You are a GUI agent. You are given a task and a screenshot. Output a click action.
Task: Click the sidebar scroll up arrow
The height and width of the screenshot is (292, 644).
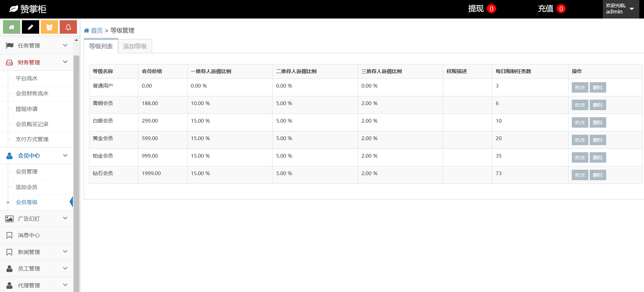[x=77, y=40]
